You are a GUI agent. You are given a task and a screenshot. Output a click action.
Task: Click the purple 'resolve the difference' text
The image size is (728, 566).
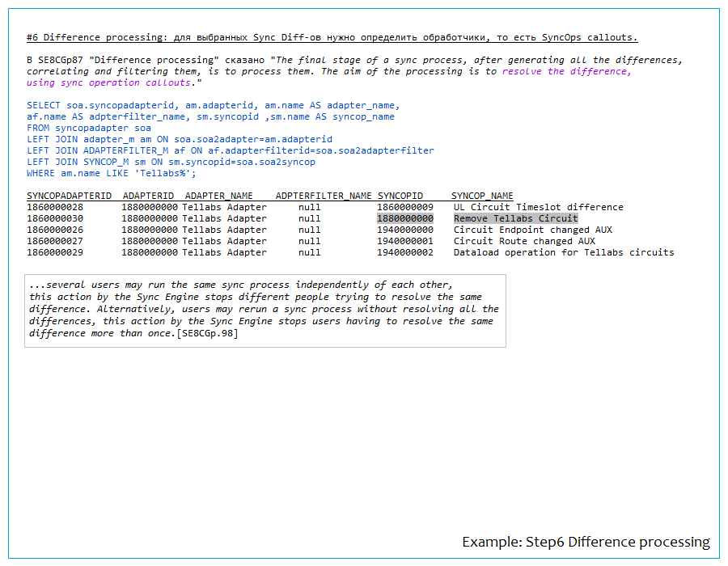(x=565, y=71)
